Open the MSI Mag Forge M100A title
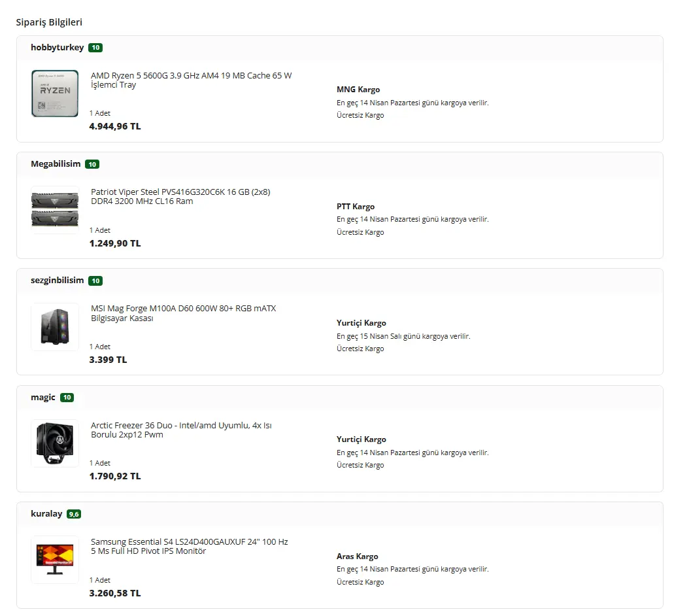Image resolution: width=674 pixels, height=616 pixels. coord(184,313)
